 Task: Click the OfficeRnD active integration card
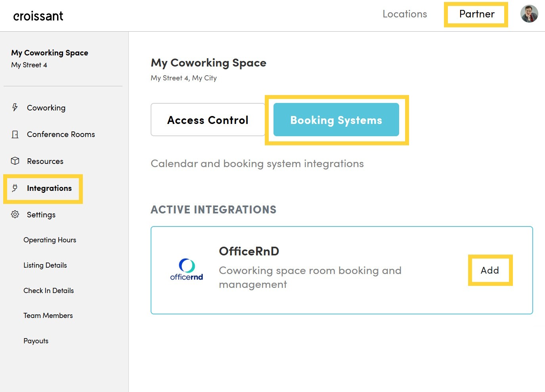[341, 270]
